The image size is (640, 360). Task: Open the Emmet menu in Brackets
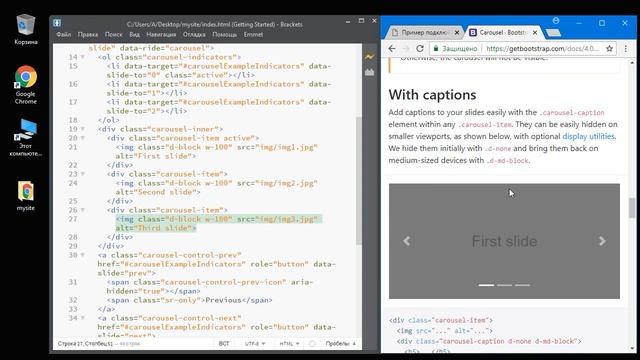[253, 35]
